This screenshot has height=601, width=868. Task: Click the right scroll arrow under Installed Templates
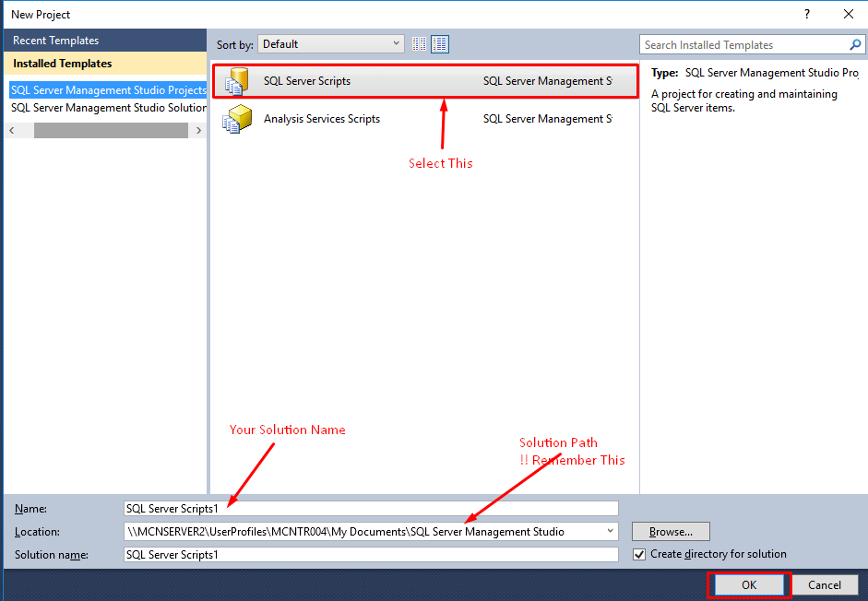click(198, 130)
